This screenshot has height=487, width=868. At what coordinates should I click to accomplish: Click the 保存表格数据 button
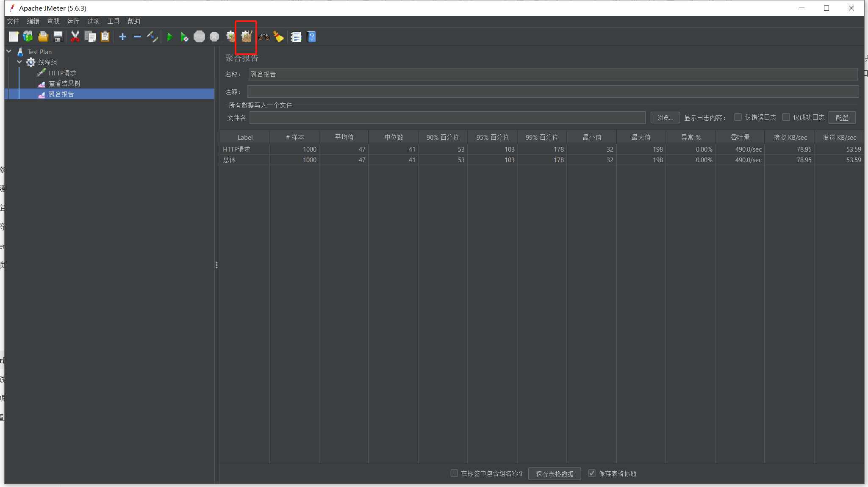click(x=555, y=474)
